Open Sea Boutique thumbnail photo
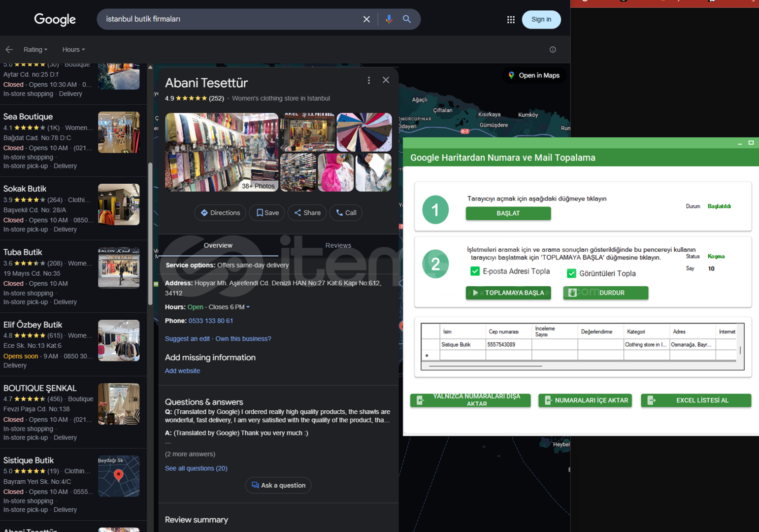The width and height of the screenshot is (759, 532). [x=119, y=132]
